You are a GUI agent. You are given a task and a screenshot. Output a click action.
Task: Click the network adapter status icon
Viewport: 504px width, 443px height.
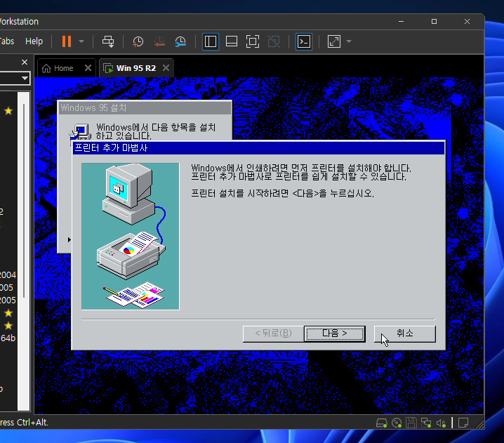(426, 423)
